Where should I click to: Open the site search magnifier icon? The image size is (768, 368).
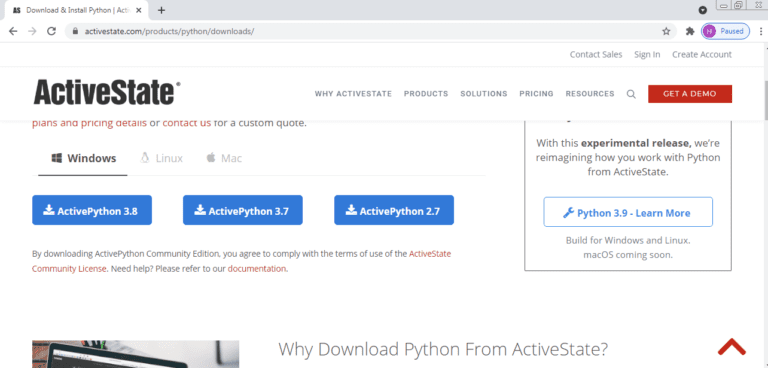(x=631, y=94)
